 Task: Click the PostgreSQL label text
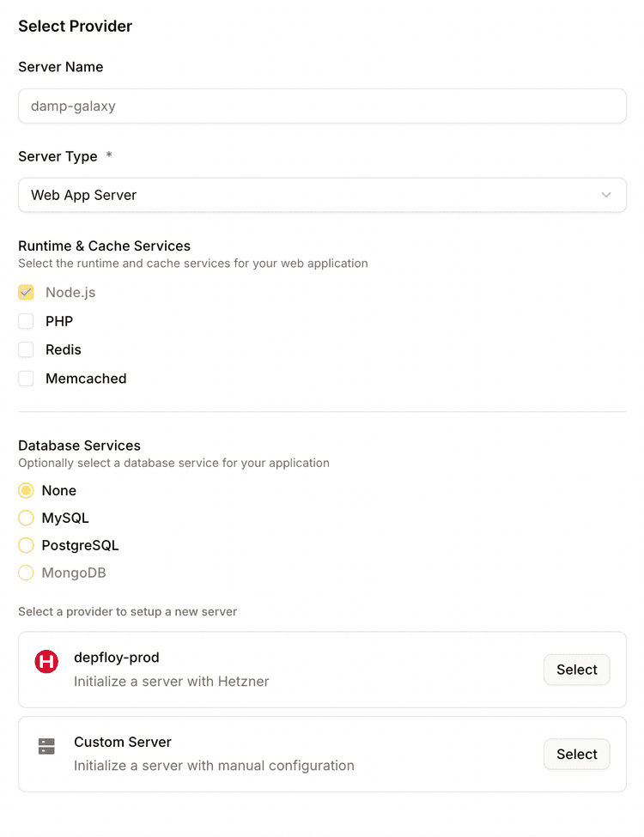(80, 545)
